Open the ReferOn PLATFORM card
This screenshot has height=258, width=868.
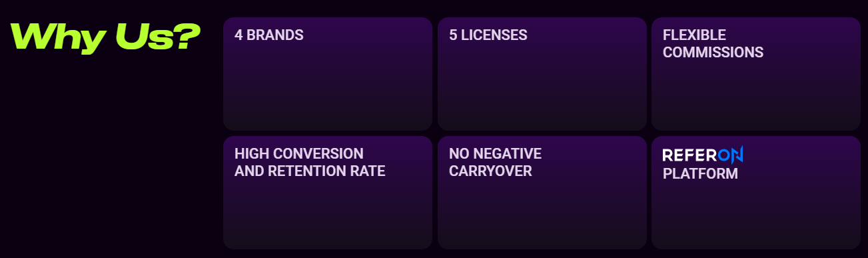(x=756, y=193)
